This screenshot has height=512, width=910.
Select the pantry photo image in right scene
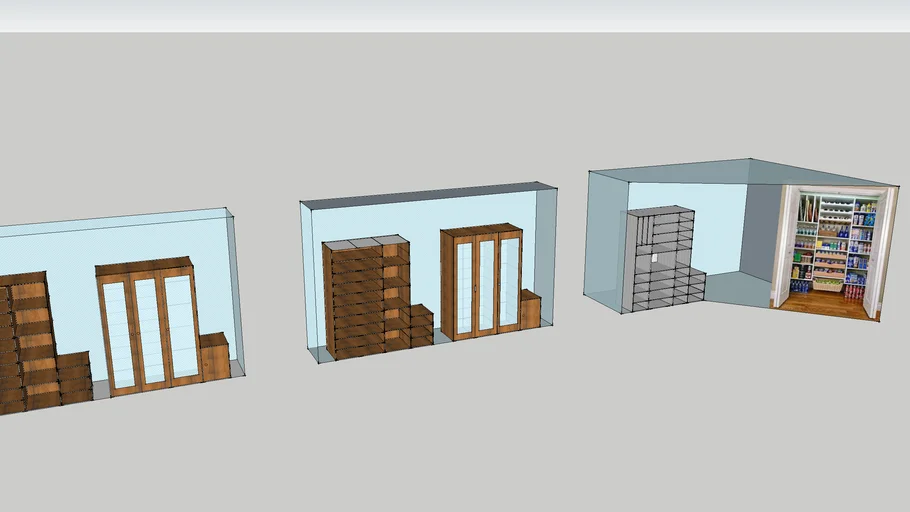[832, 247]
